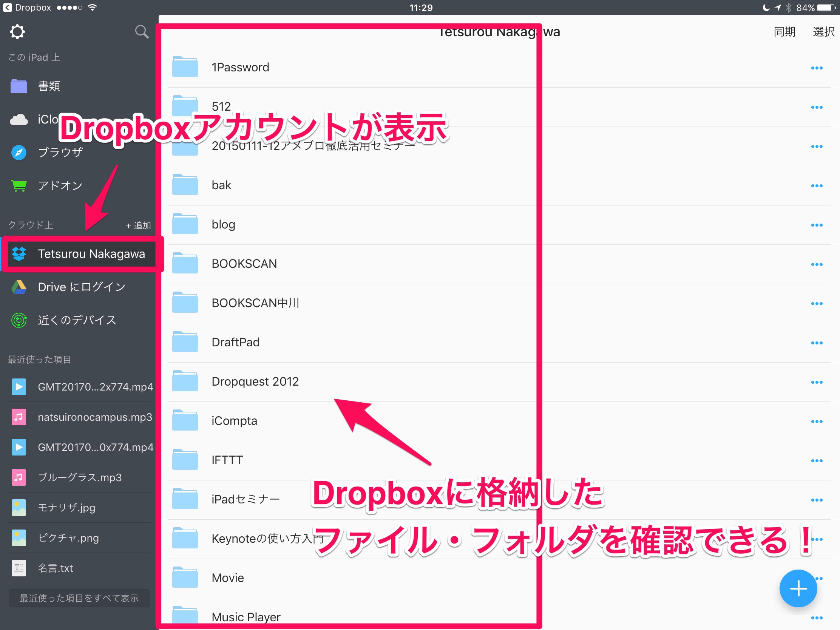840x630 pixels.
Task: Log in to Google Drive
Action: coord(81,287)
